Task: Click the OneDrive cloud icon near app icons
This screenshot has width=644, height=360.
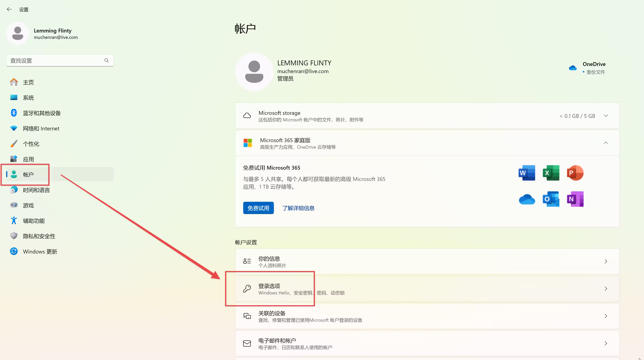Action: click(x=526, y=199)
